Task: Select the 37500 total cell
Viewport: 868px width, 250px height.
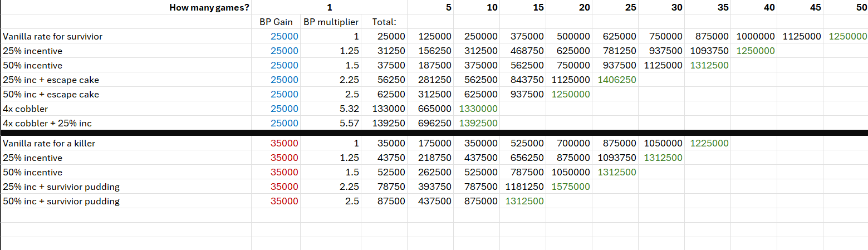Action: tap(384, 65)
